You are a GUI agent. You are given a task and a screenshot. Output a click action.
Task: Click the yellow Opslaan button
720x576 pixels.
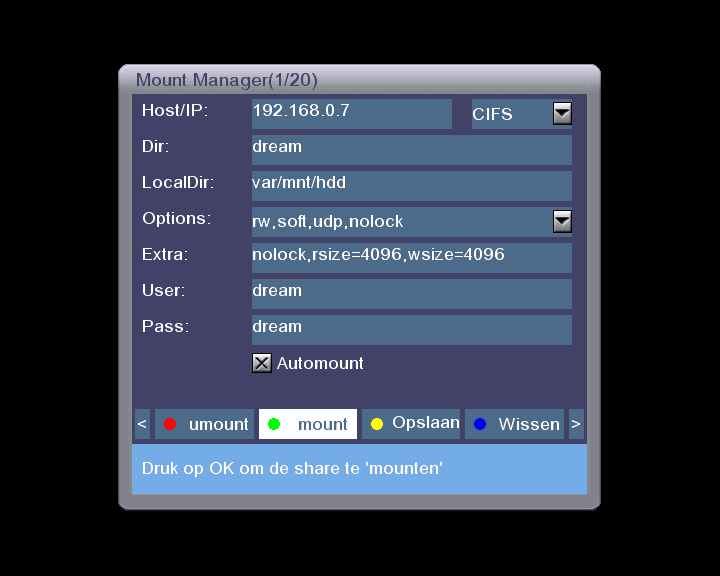(x=411, y=424)
